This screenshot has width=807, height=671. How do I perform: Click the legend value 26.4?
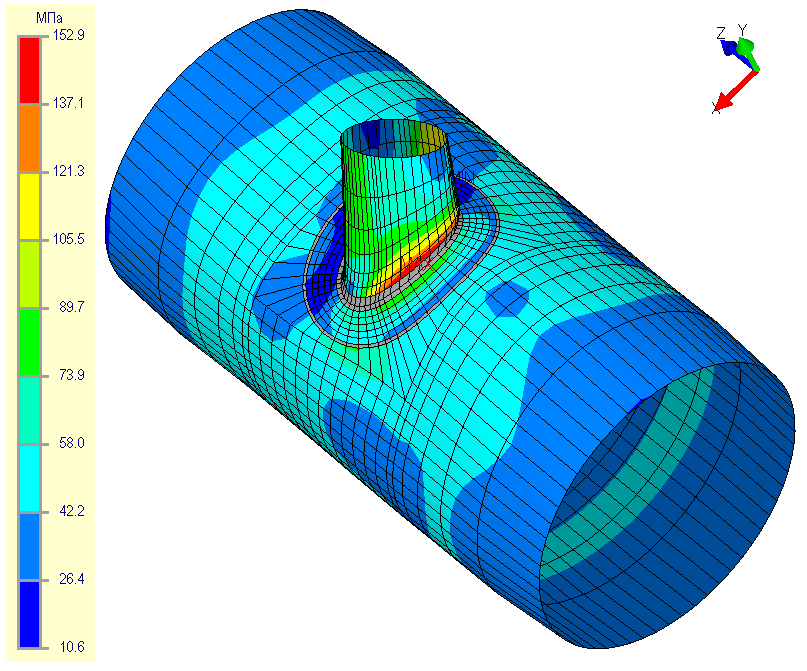coord(72,579)
